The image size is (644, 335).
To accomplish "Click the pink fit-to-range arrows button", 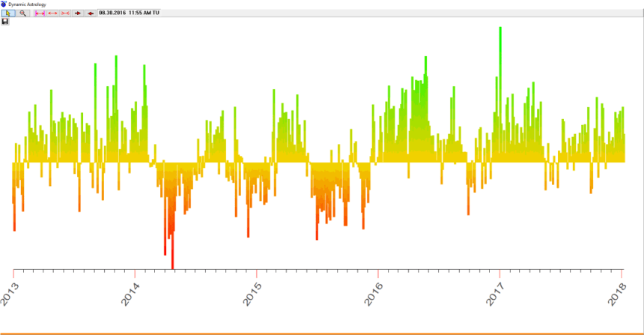I will click(40, 13).
